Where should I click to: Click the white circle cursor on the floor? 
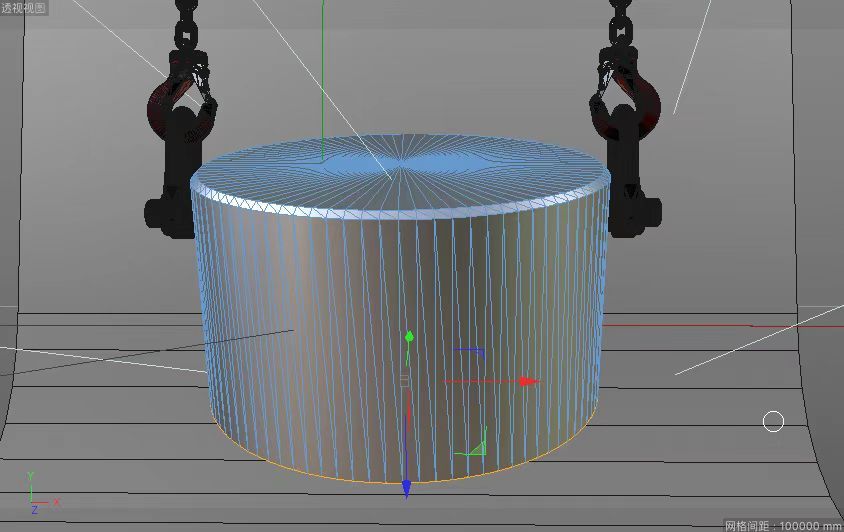coord(773,422)
